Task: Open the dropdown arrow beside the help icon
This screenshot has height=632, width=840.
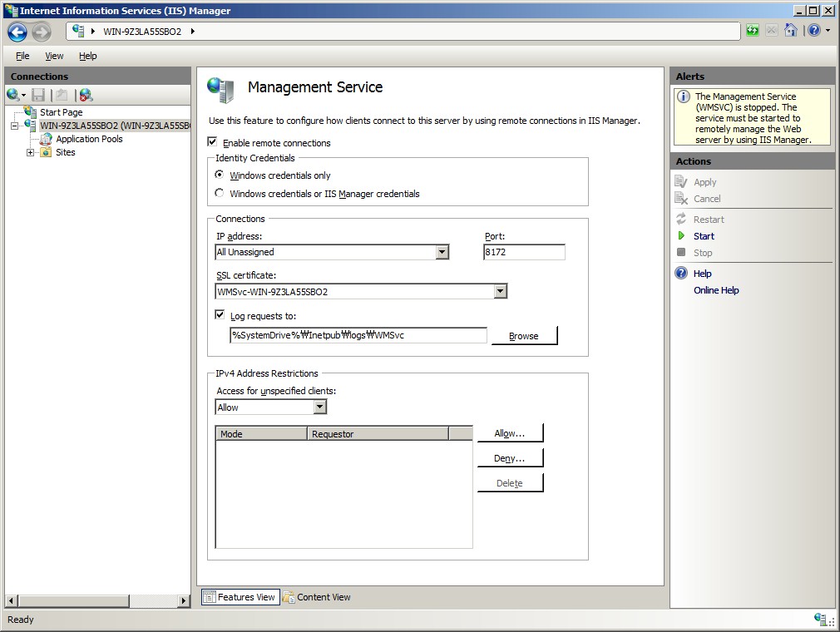Action: (x=828, y=31)
